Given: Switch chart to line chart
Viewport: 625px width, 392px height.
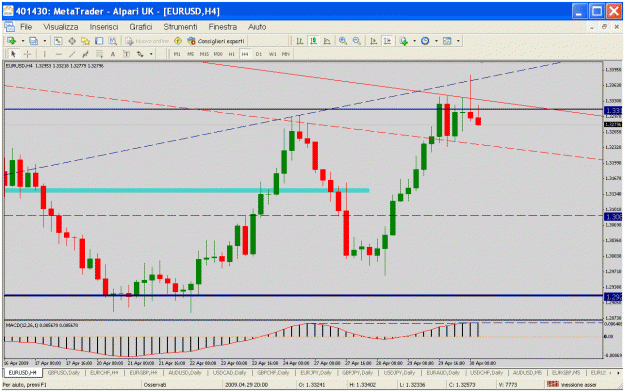Looking at the screenshot, I should [327, 41].
